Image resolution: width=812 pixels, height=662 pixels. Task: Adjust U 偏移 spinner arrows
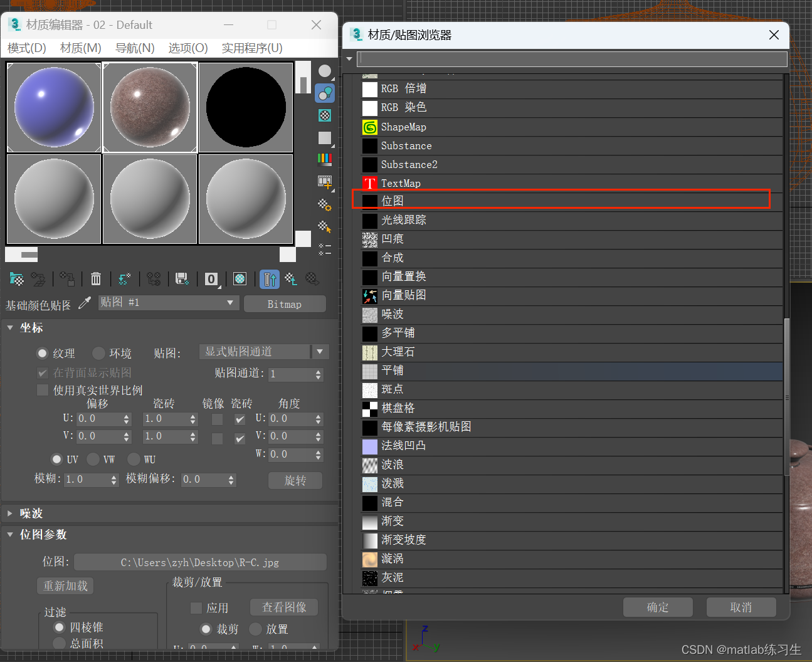(x=127, y=419)
